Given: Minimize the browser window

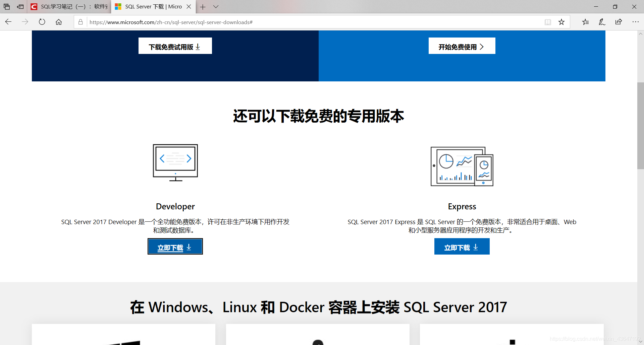Looking at the screenshot, I should pos(596,7).
